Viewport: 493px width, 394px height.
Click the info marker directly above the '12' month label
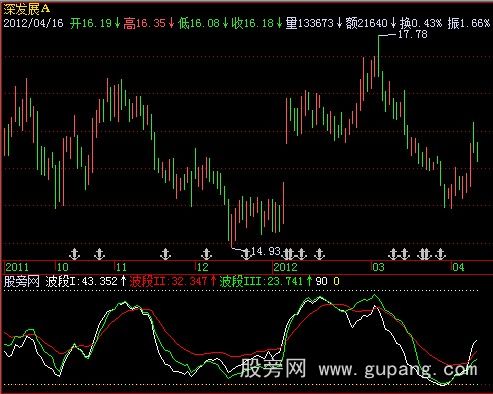(x=207, y=254)
